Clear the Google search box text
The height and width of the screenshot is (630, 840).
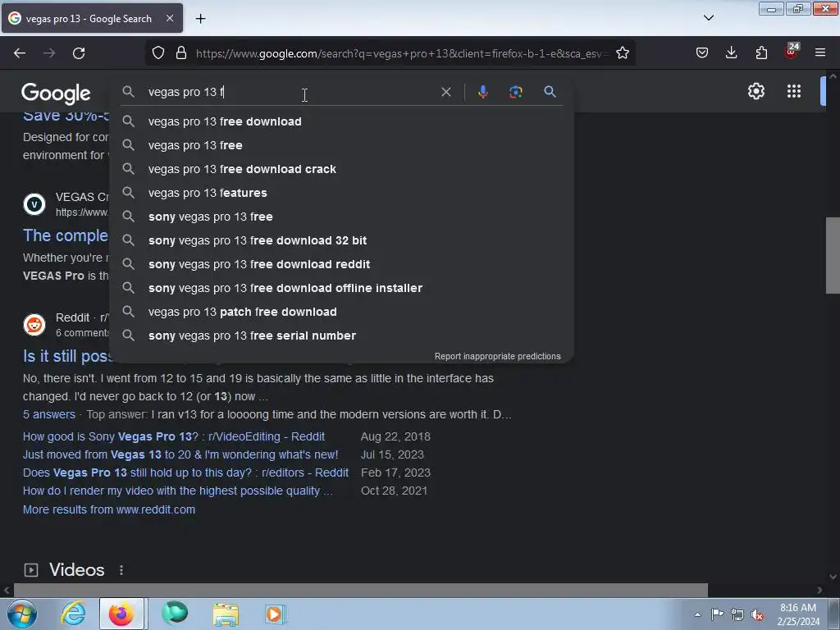(445, 92)
